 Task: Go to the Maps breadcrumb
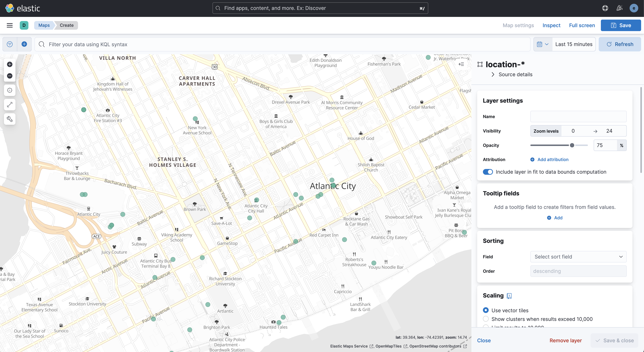coord(44,25)
